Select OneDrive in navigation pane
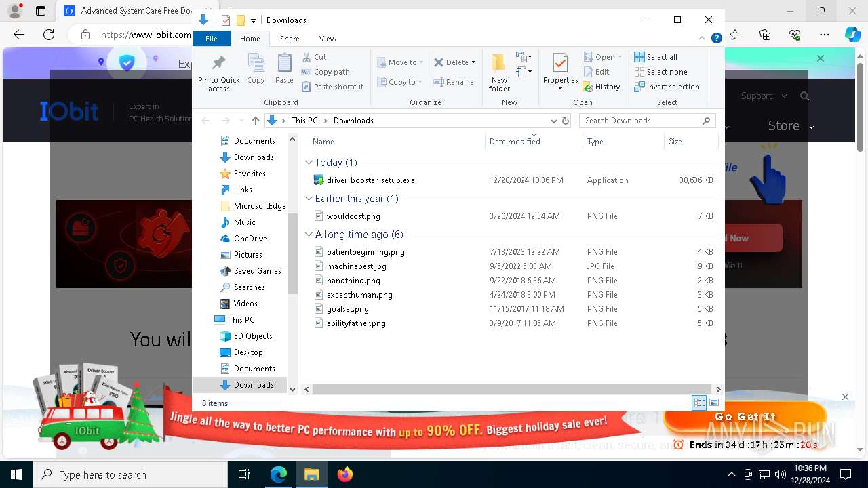Image resolution: width=868 pixels, height=488 pixels. click(x=250, y=239)
